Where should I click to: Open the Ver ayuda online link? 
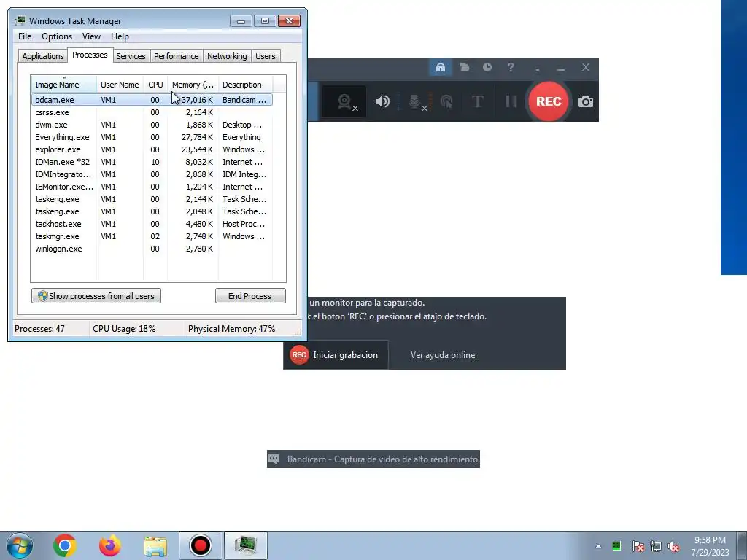tap(443, 355)
